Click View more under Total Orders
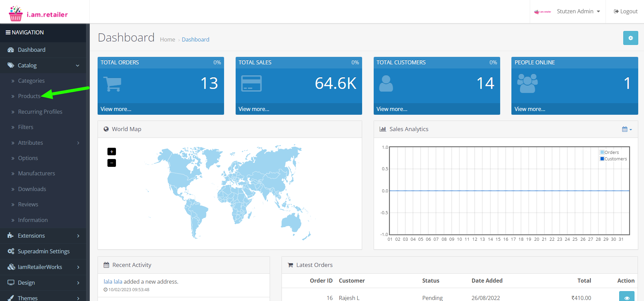Image resolution: width=644 pixels, height=301 pixels. 116,109
